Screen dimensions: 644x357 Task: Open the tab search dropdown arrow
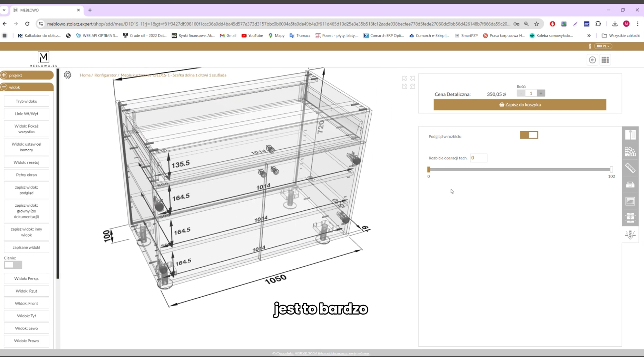pos(4,10)
